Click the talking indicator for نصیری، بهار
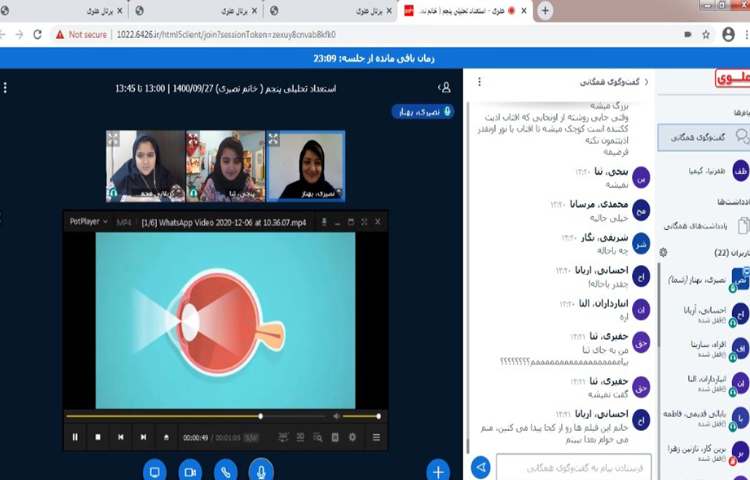Screen dimensions: 750x480 pos(423,111)
